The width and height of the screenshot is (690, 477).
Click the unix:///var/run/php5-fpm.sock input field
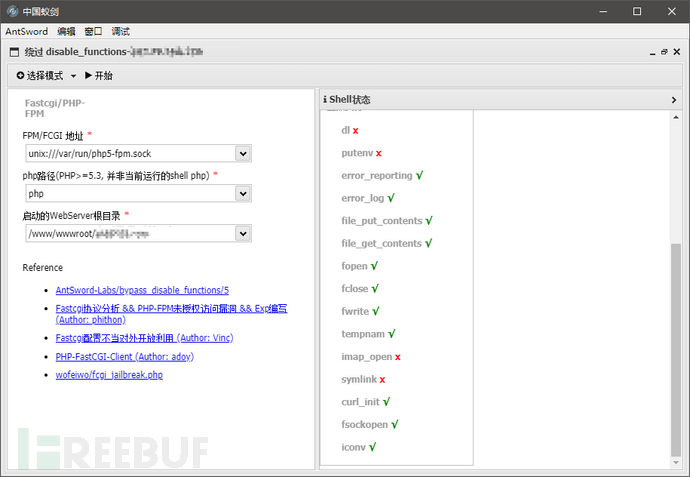tap(131, 154)
